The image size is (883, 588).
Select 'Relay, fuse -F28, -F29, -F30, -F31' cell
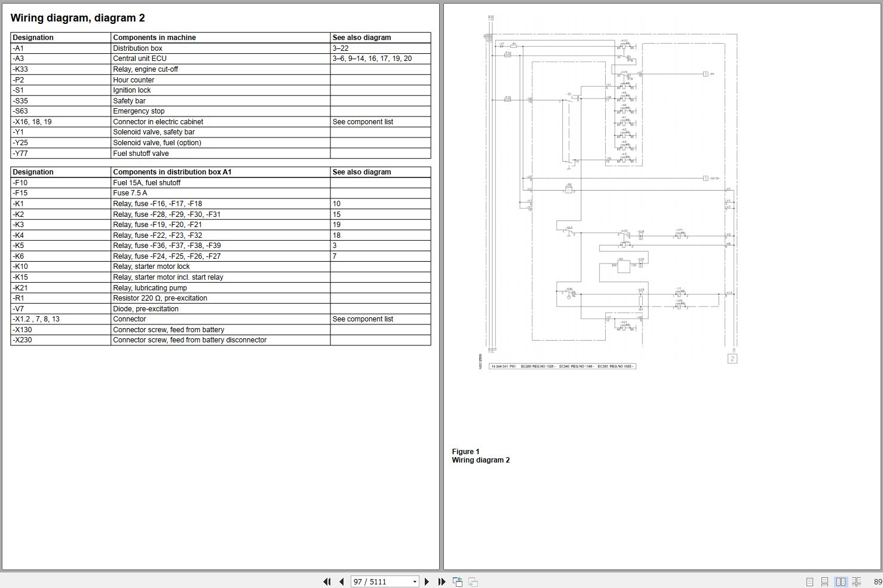220,215
